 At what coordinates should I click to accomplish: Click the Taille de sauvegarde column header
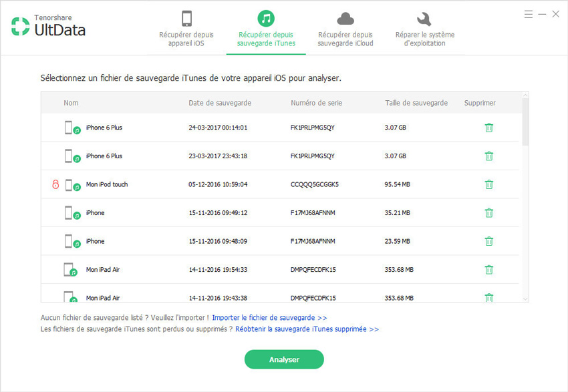[x=416, y=103]
